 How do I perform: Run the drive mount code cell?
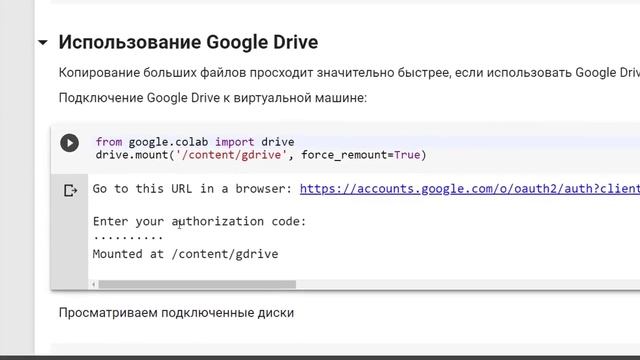69,143
